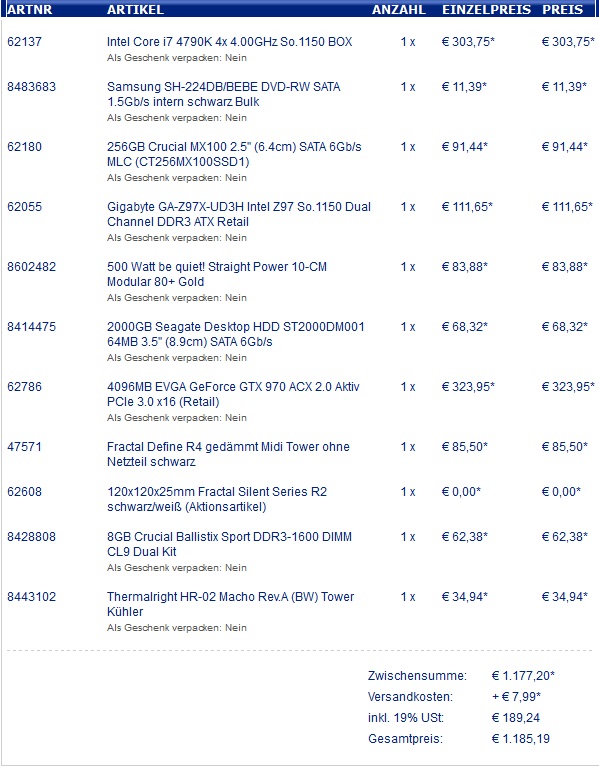Click the Versandkosten amount + € 7,99
Viewport: 599px width, 768px height.
(x=516, y=696)
